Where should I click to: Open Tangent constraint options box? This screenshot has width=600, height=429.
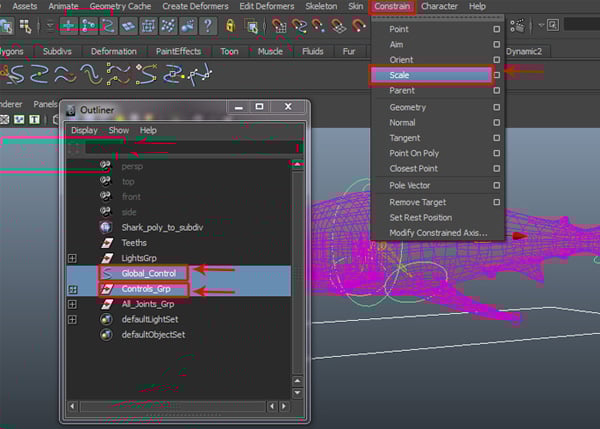[496, 138]
